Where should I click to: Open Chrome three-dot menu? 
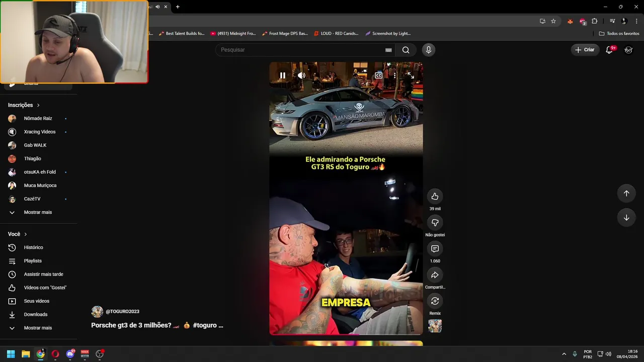(637, 21)
